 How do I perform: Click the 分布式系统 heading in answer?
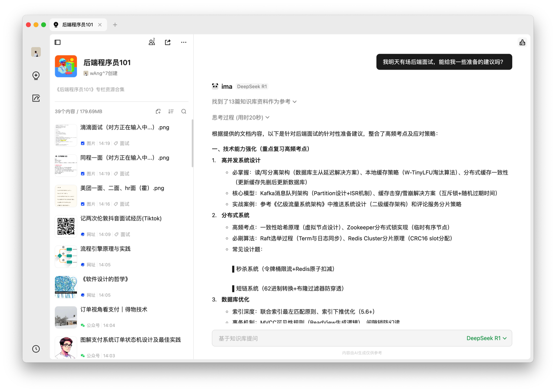pos(235,215)
